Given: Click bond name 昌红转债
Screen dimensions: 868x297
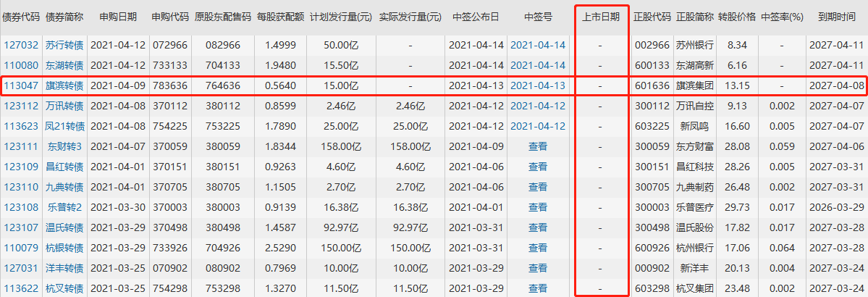Looking at the screenshot, I should click(64, 167).
